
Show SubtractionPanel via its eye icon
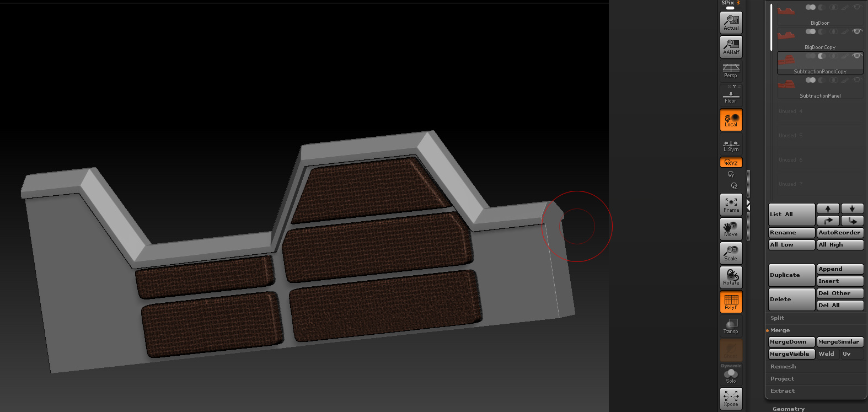pos(858,80)
